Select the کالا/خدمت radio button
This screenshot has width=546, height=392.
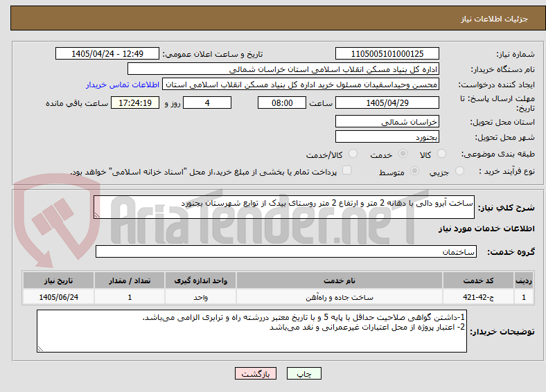[x=353, y=154]
